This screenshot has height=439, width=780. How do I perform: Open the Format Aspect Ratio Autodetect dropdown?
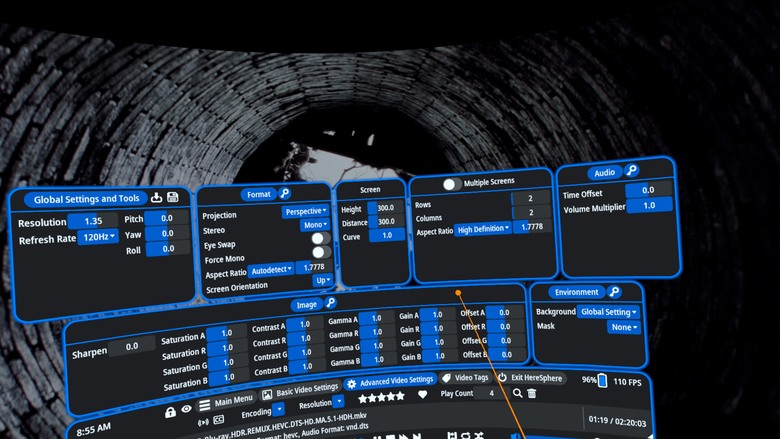(271, 270)
